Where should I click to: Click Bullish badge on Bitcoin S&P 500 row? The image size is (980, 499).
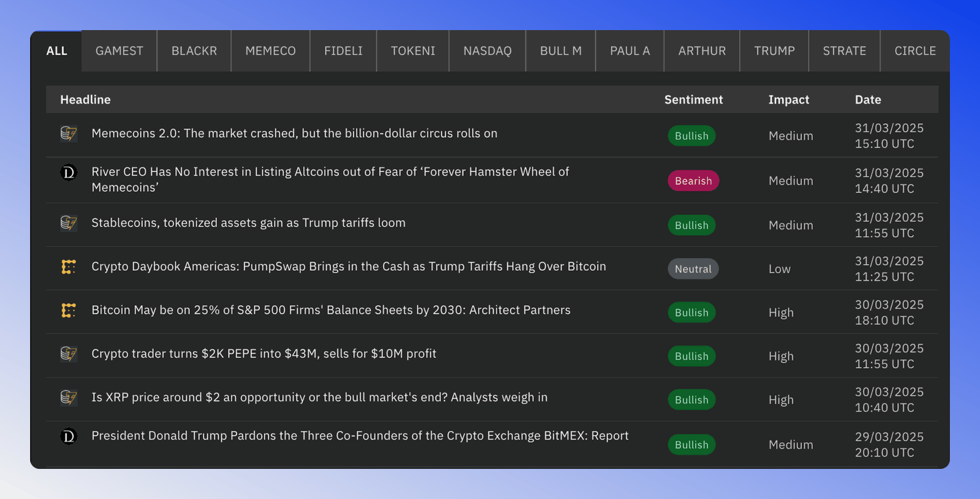pos(691,312)
